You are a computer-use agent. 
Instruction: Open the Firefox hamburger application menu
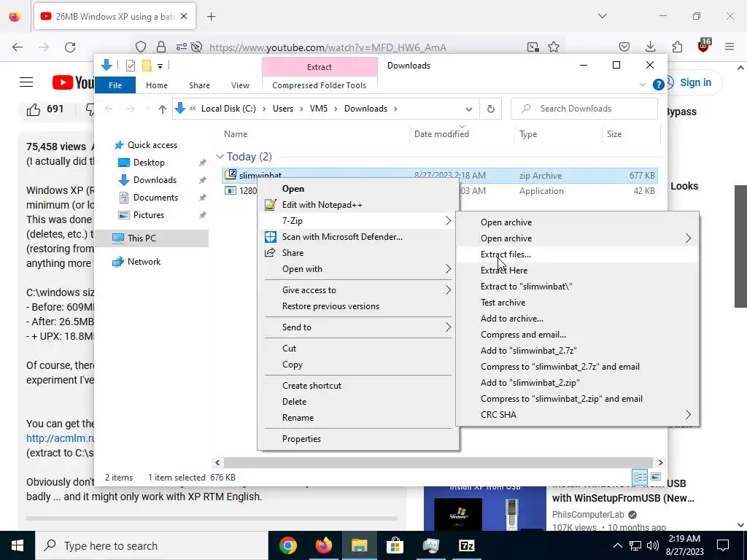729,47
